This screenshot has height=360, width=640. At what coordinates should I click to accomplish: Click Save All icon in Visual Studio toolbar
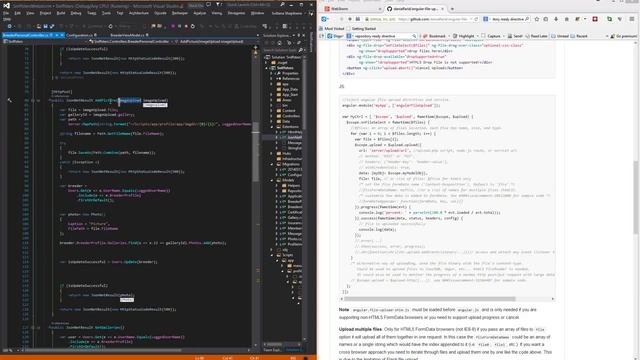coord(51,26)
